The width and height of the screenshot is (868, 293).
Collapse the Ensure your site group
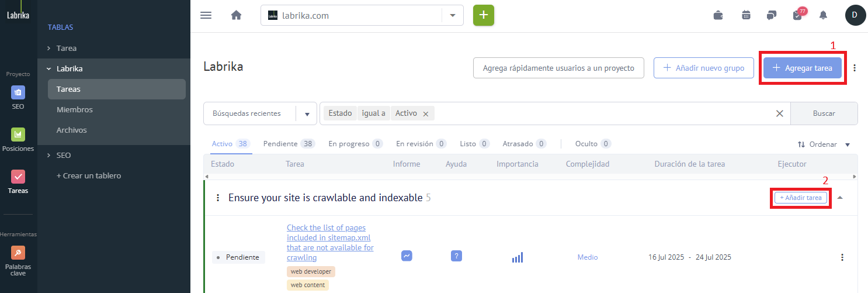click(x=840, y=198)
